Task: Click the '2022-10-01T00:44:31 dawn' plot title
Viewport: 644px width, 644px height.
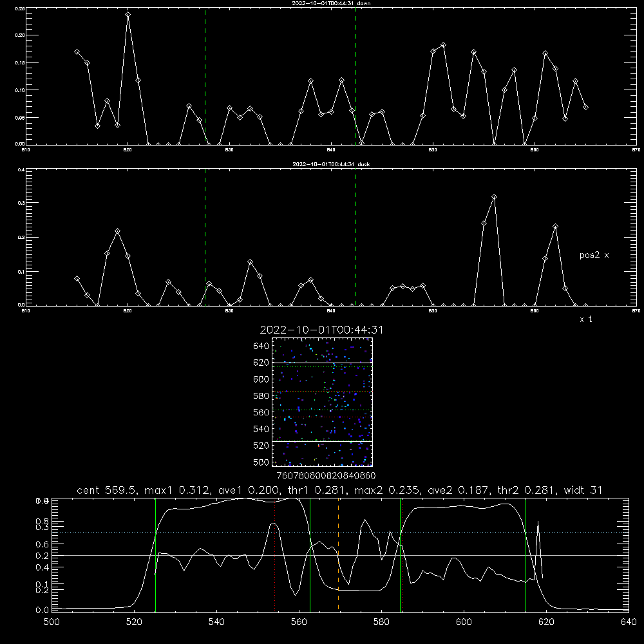Action: click(x=331, y=3)
